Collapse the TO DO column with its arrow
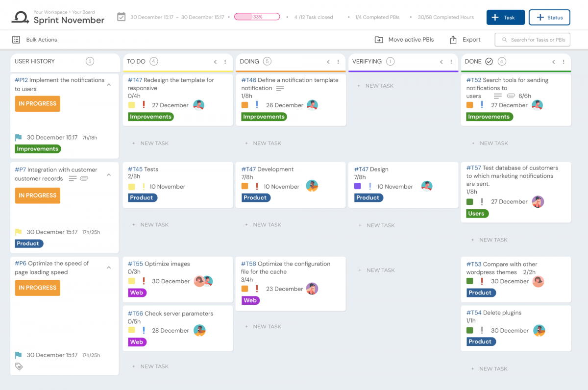 215,62
